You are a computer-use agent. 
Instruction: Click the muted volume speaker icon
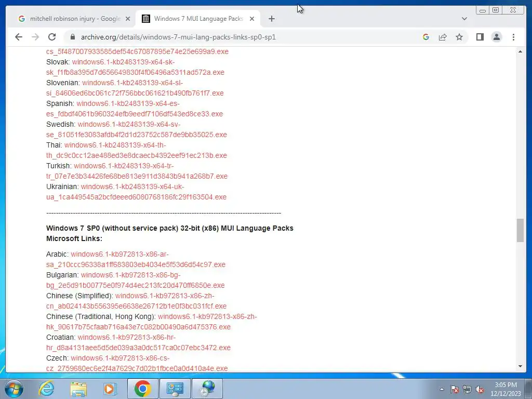click(x=480, y=389)
